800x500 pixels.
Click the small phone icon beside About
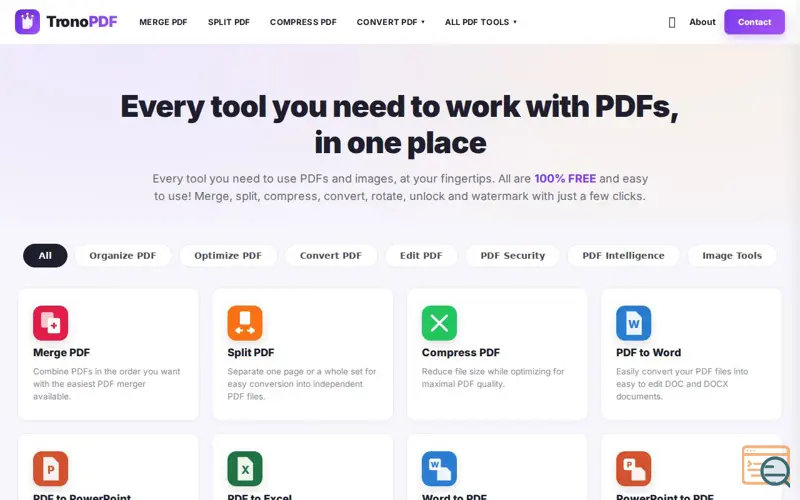point(672,22)
